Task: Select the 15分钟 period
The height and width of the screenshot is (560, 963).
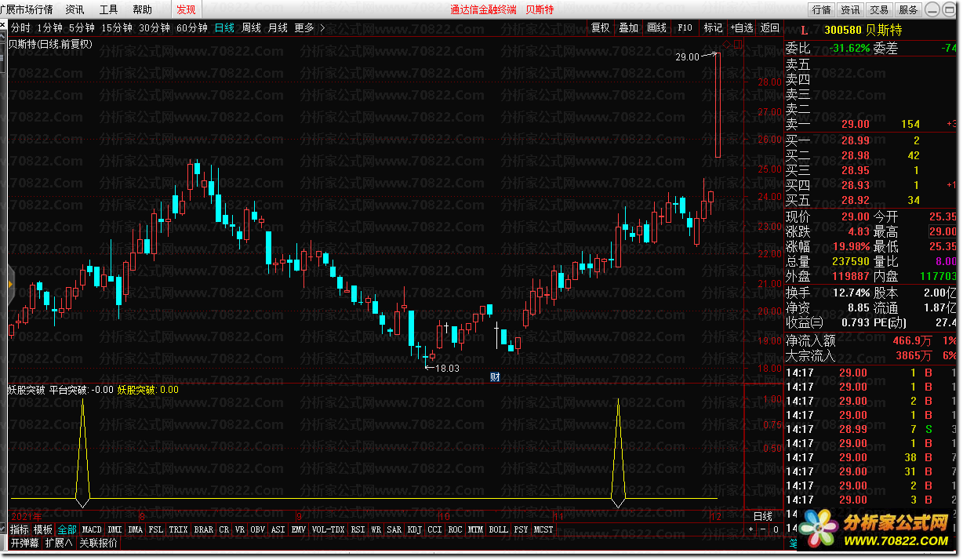Action: click(117, 27)
